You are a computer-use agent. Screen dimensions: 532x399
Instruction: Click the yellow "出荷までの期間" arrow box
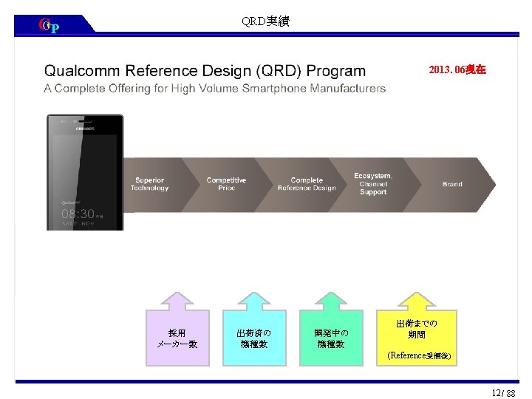click(417, 329)
